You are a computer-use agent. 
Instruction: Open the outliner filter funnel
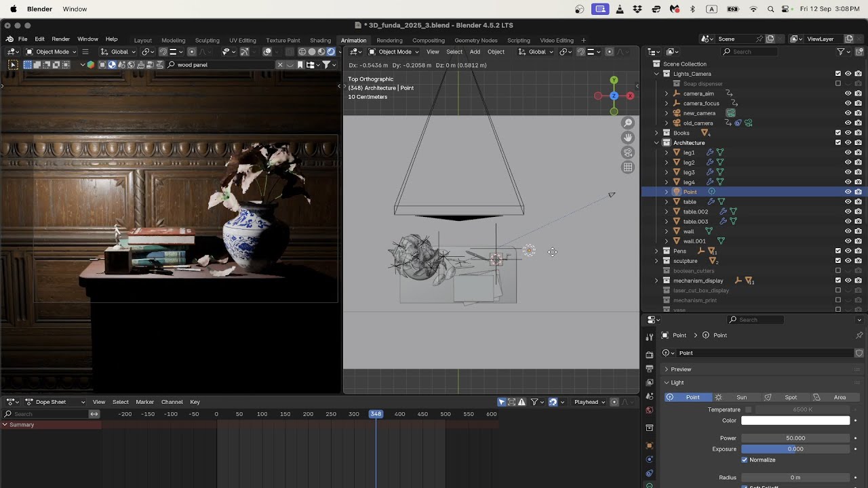click(840, 52)
